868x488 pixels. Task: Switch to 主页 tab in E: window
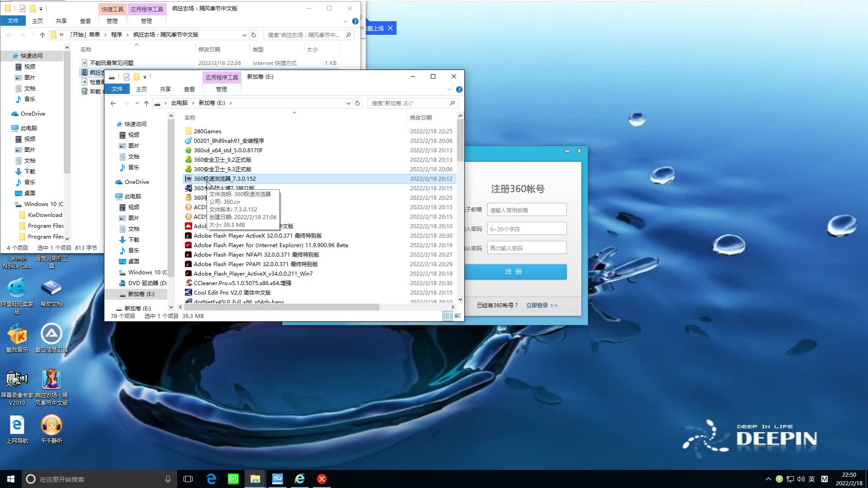click(142, 89)
